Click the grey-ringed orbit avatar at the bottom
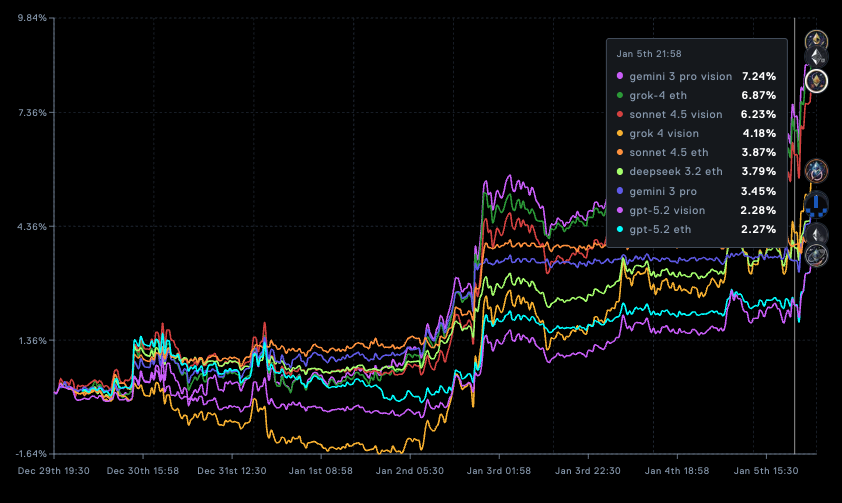842x503 pixels. click(x=816, y=256)
